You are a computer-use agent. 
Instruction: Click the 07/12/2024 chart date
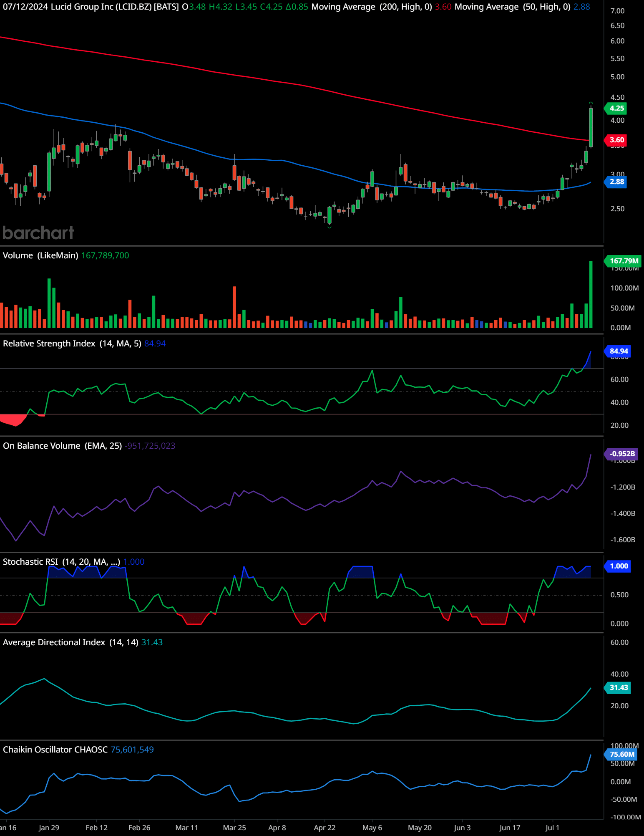click(x=25, y=7)
